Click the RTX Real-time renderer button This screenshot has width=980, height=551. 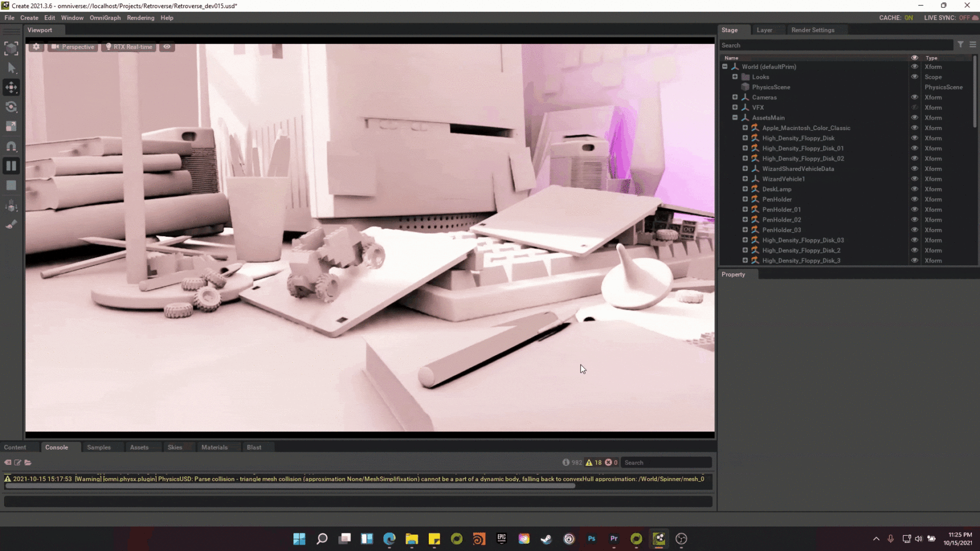point(129,47)
